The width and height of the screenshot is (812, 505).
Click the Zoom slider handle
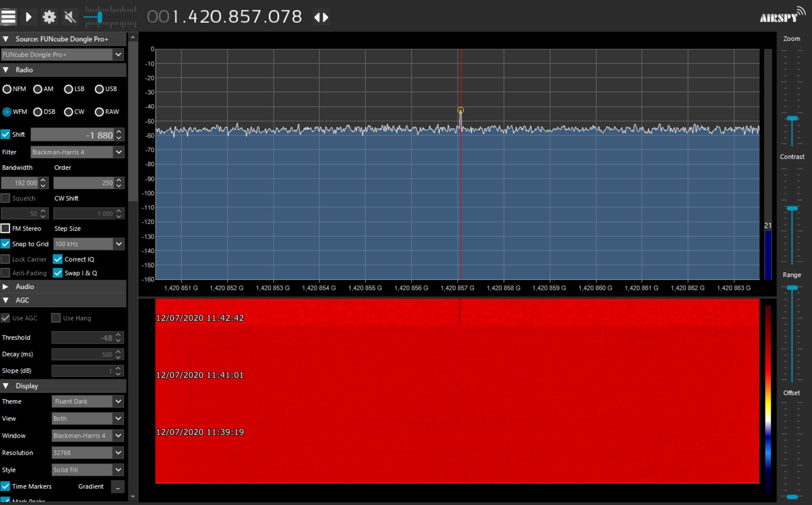click(x=792, y=119)
